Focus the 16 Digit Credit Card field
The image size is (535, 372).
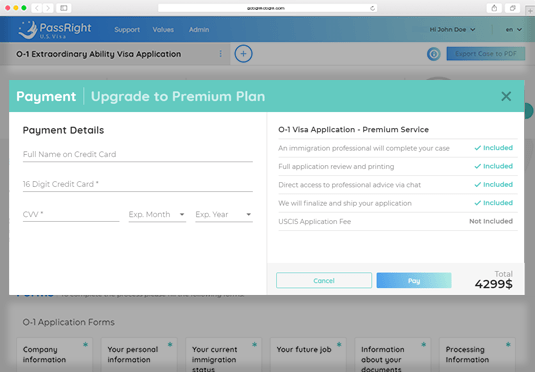pos(138,184)
